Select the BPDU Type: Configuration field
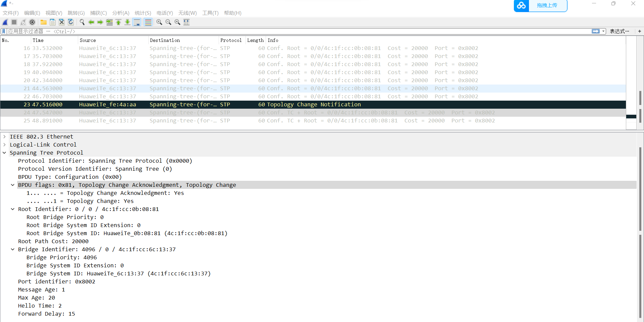The height and width of the screenshot is (322, 644). (x=70, y=177)
